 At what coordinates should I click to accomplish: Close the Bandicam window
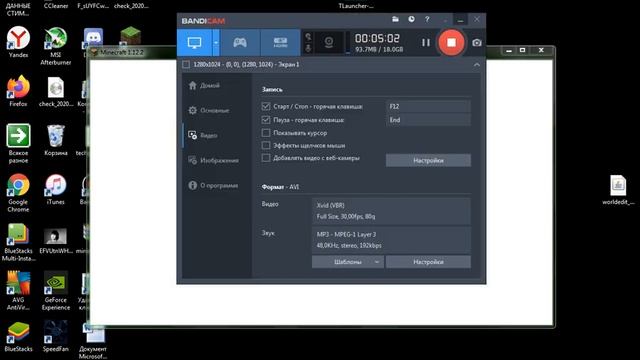[477, 19]
